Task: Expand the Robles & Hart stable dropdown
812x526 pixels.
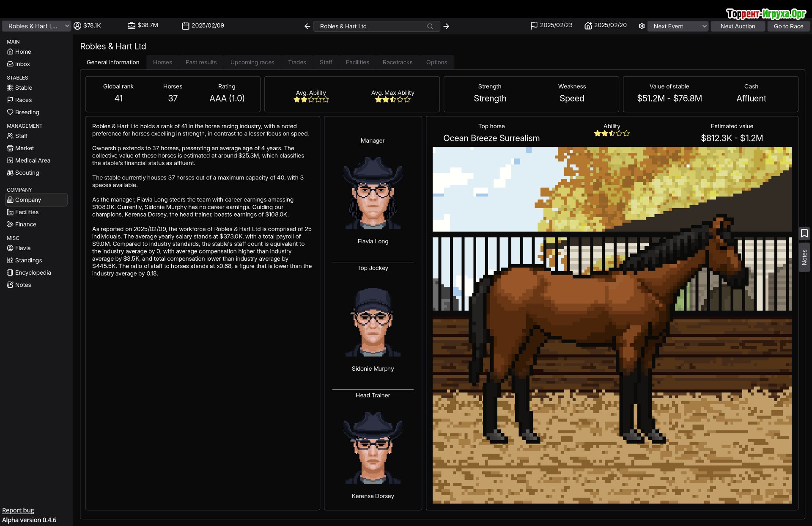Action: pyautogui.click(x=36, y=26)
